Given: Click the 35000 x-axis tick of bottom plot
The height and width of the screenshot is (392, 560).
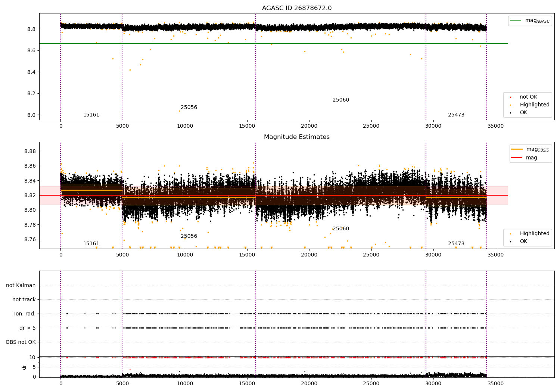Looking at the screenshot, I should coord(495,383).
